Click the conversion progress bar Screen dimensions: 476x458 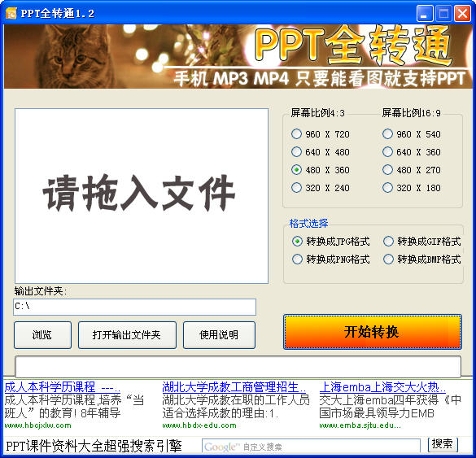coord(238,367)
